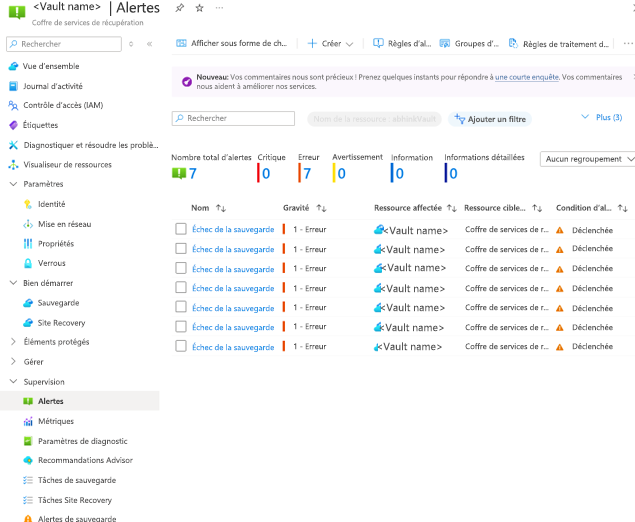Open the Créer dropdown
635x522 pixels.
[330, 44]
